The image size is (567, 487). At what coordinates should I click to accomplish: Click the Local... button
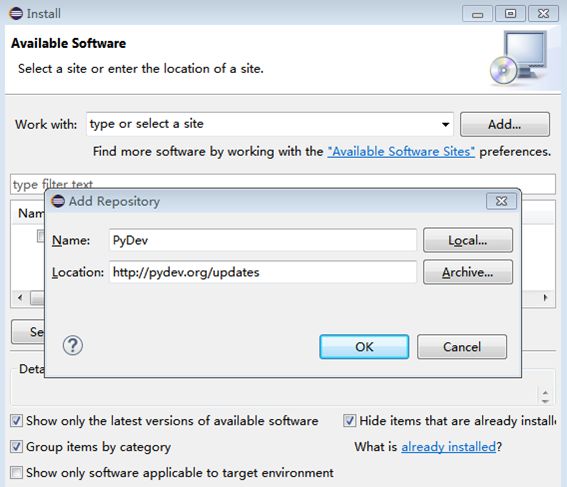click(x=468, y=240)
